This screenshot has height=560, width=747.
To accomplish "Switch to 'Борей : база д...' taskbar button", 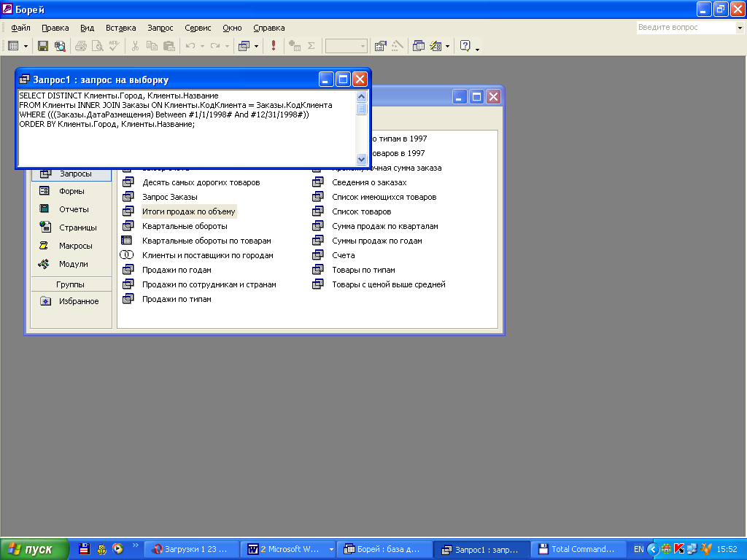I will coord(384,549).
